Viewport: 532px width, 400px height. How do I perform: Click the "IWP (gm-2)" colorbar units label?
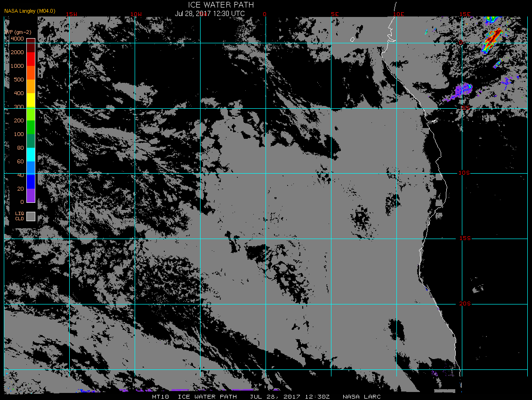coord(18,32)
